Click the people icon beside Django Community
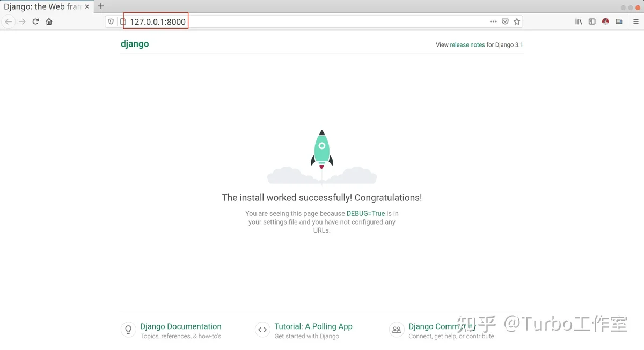The height and width of the screenshot is (350, 644). click(397, 330)
